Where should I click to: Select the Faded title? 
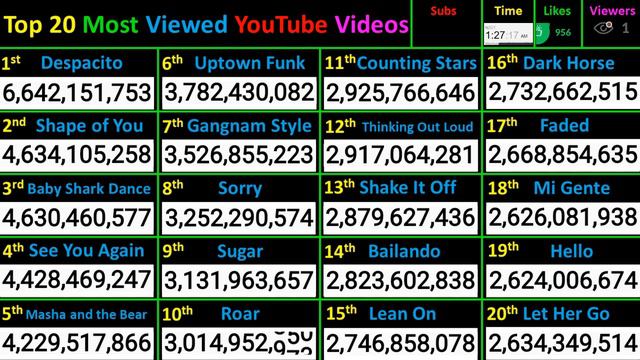click(564, 125)
